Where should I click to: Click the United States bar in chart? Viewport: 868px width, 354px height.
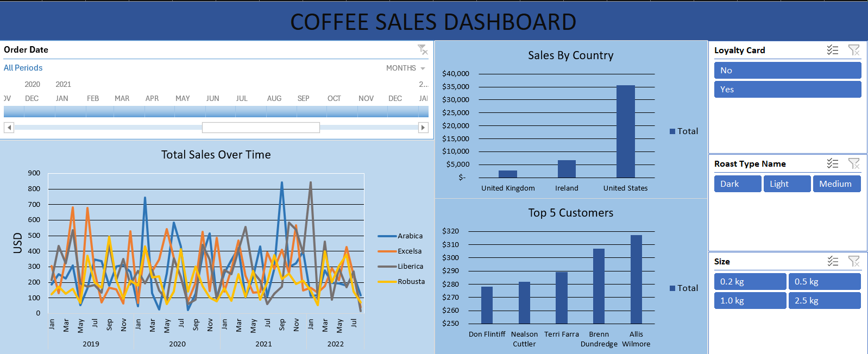[625, 131]
